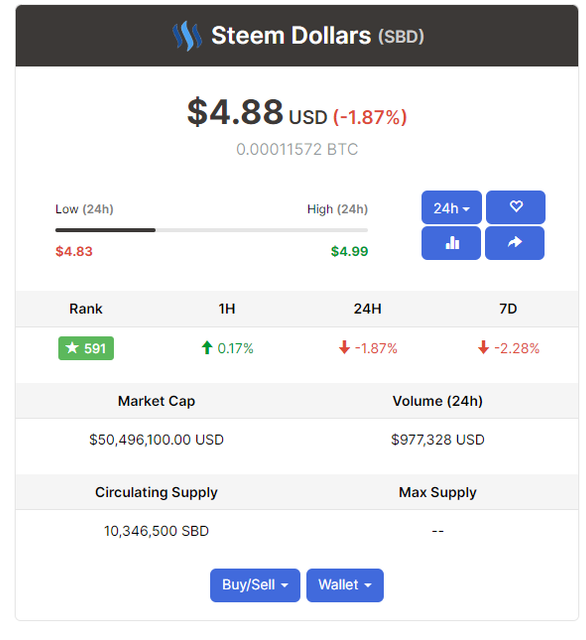Click the 24h low-high range bar

pyautogui.click(x=211, y=230)
